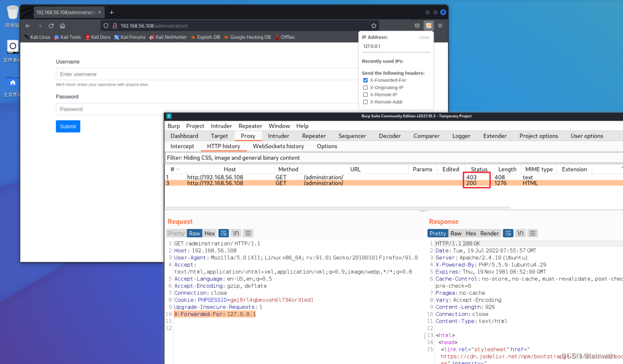This screenshot has width=623, height=364.
Task: Open Google Hacking DB bookmark
Action: pyautogui.click(x=248, y=37)
